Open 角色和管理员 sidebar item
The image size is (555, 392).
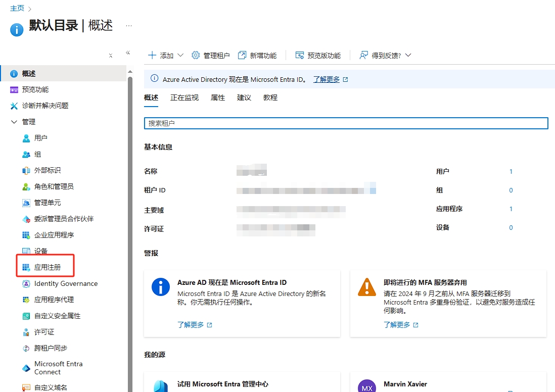pyautogui.click(x=54, y=186)
